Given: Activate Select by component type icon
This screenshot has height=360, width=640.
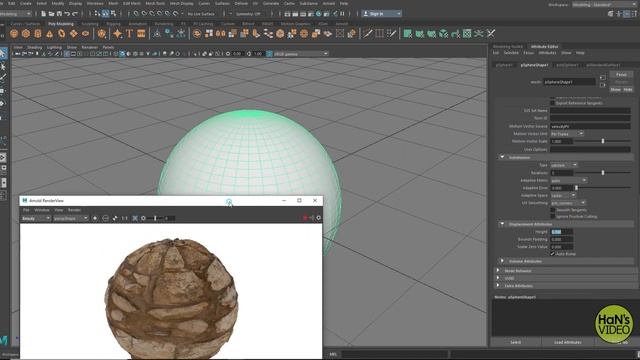Looking at the screenshot, I should click(113, 13).
